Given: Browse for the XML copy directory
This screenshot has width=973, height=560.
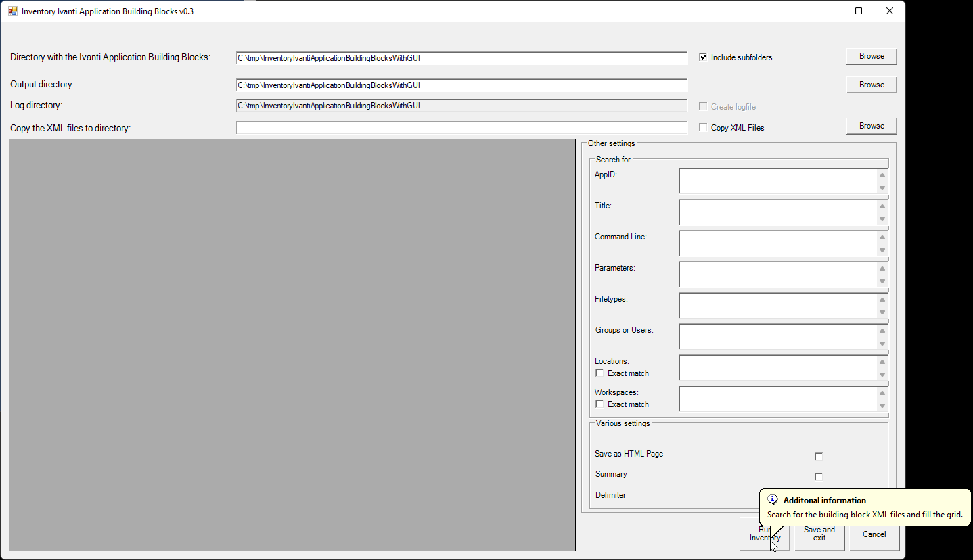Looking at the screenshot, I should tap(871, 126).
